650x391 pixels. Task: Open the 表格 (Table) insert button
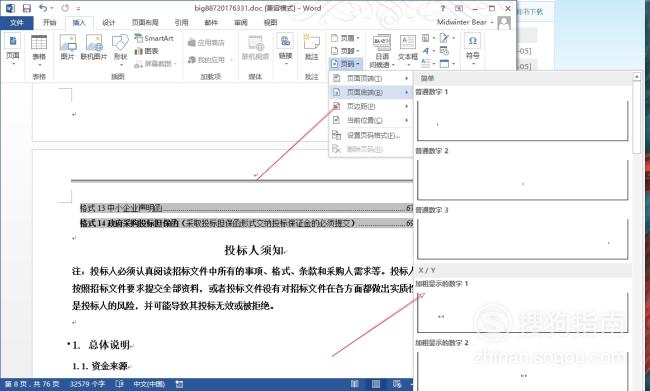[39, 50]
